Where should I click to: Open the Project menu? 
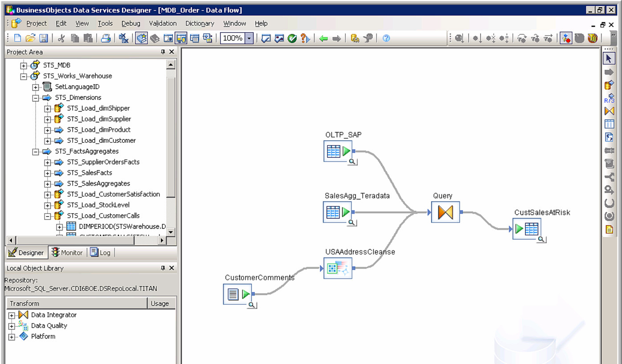click(37, 23)
